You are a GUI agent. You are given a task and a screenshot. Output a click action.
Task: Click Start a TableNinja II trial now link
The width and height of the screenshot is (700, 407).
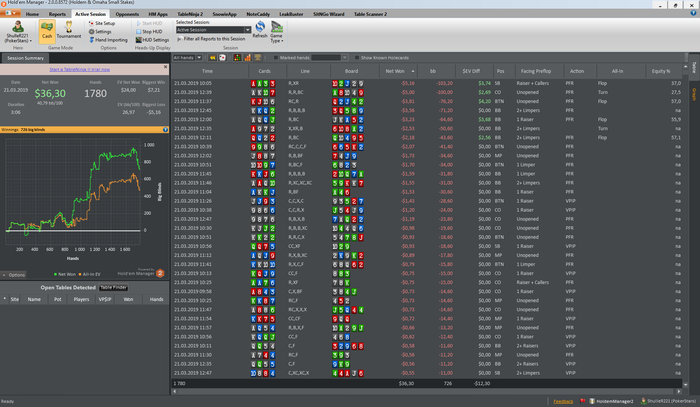79,69
